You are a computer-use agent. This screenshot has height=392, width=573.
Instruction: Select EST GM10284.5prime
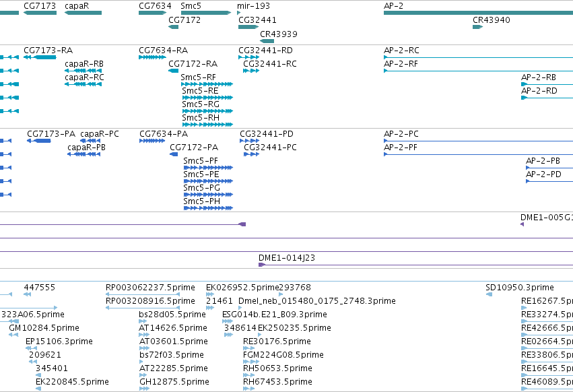tap(13, 335)
